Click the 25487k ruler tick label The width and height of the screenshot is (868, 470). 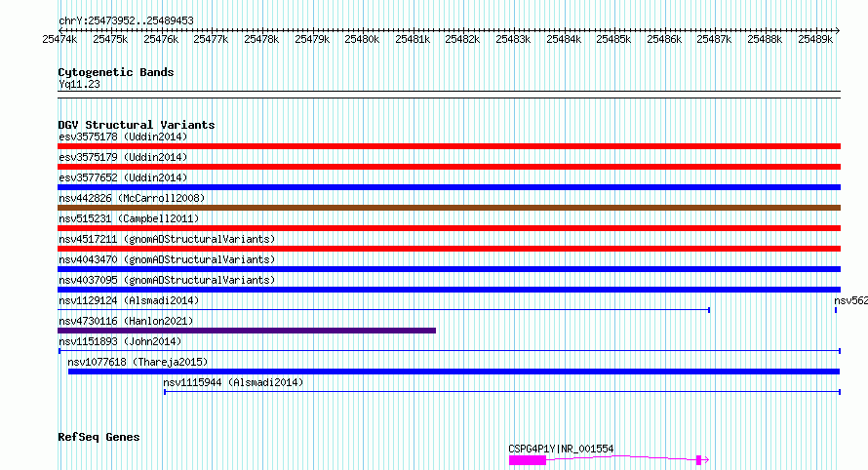[x=714, y=39]
